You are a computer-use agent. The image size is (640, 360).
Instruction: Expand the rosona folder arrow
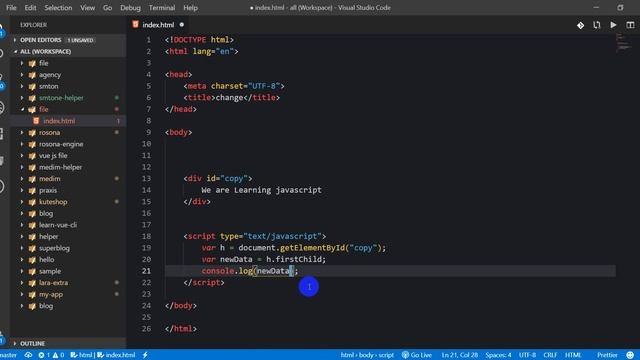point(22,133)
